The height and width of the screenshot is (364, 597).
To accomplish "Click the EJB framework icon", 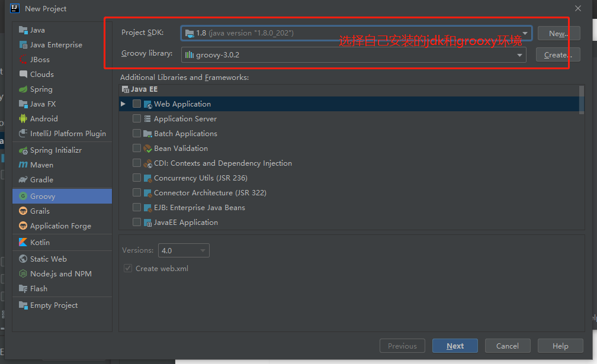I will [147, 208].
